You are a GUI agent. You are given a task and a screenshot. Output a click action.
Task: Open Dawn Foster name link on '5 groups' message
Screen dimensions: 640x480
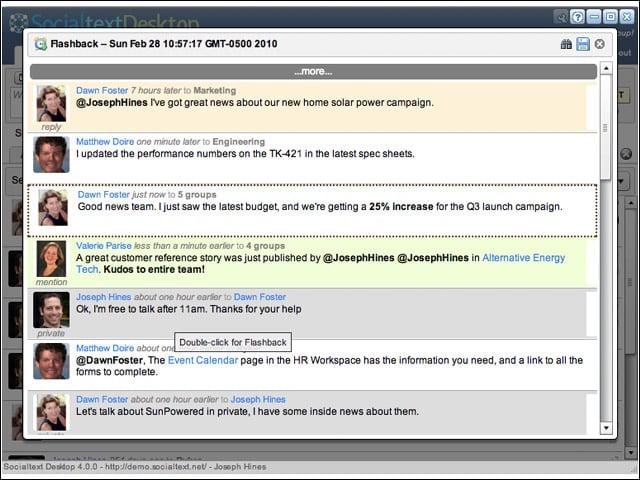point(104,195)
